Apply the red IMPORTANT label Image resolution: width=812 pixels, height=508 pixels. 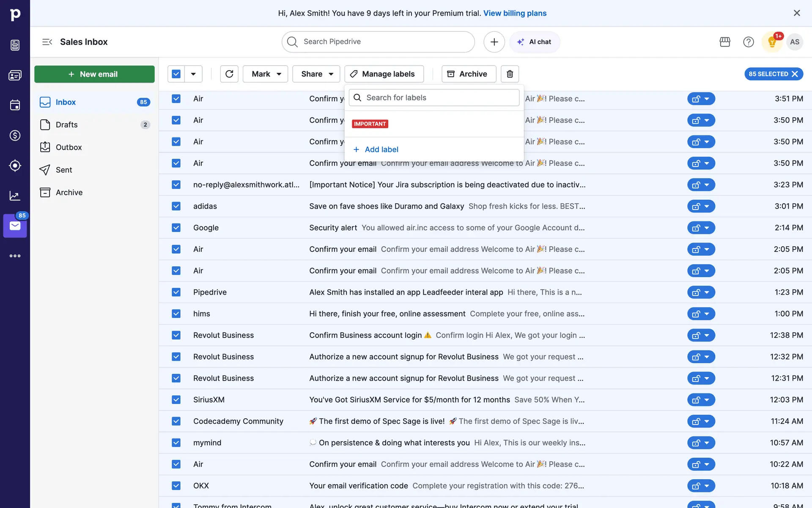coord(370,124)
